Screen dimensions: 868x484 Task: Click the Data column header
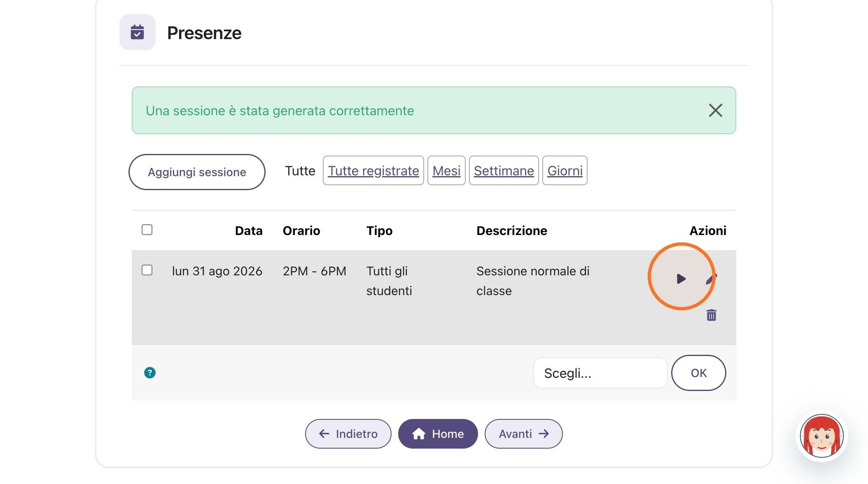click(249, 230)
